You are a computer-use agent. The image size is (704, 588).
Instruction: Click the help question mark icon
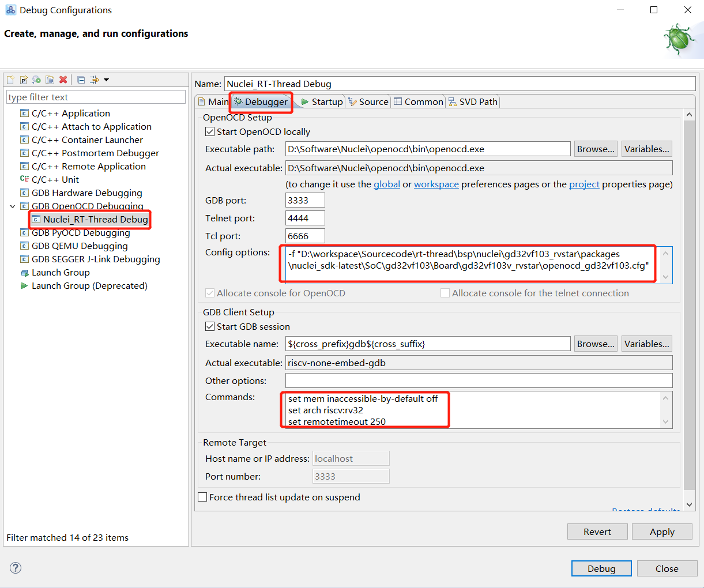point(16,568)
